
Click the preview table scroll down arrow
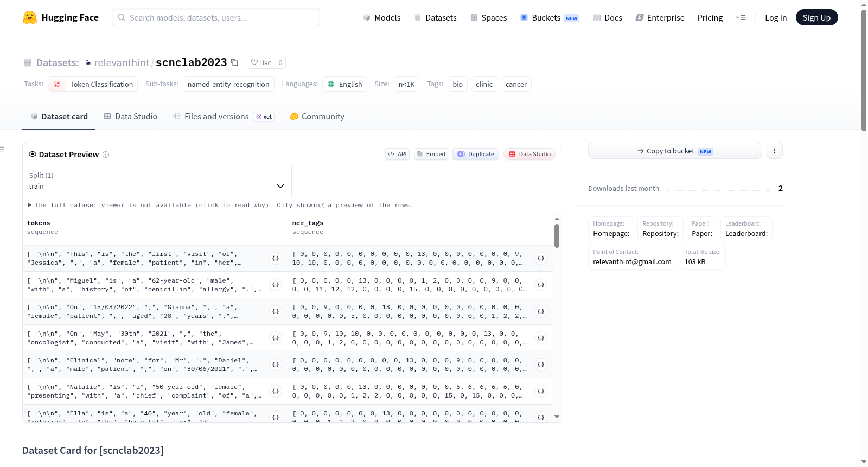[557, 417]
